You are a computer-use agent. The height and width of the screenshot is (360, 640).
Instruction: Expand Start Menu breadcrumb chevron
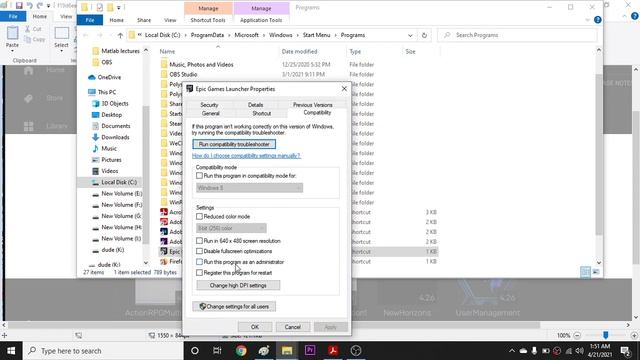tap(335, 36)
